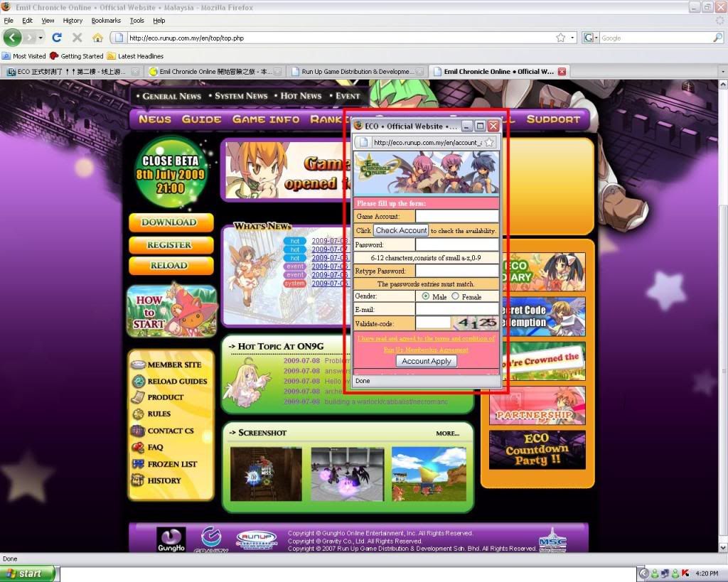
Task: Open the Bookmarks menu
Action: tap(106, 21)
